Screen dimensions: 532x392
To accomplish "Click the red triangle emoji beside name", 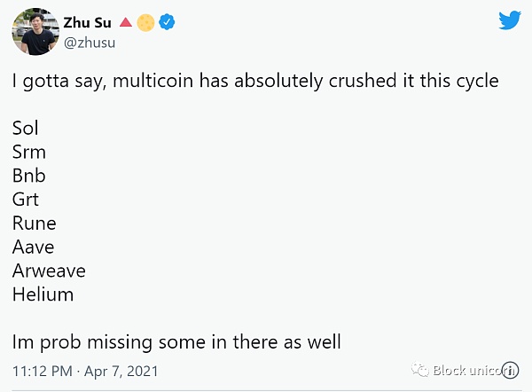I will pos(126,22).
